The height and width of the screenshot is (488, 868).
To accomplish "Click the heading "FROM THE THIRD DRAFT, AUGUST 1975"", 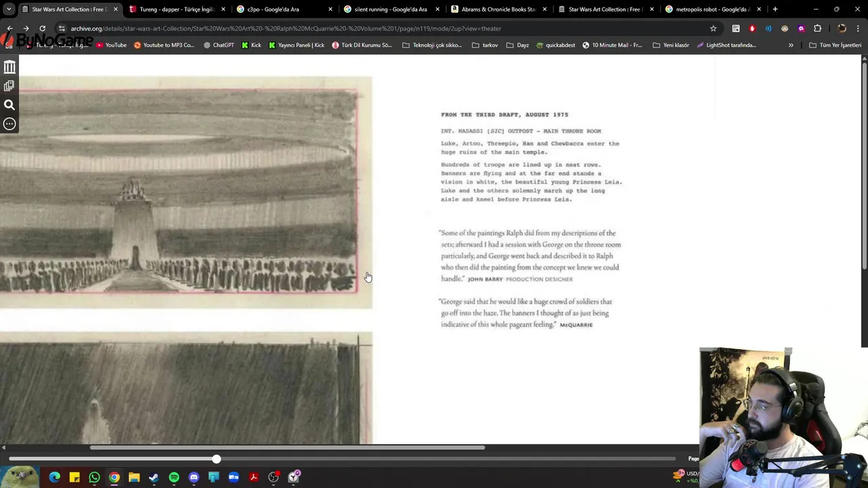I will [x=505, y=115].
